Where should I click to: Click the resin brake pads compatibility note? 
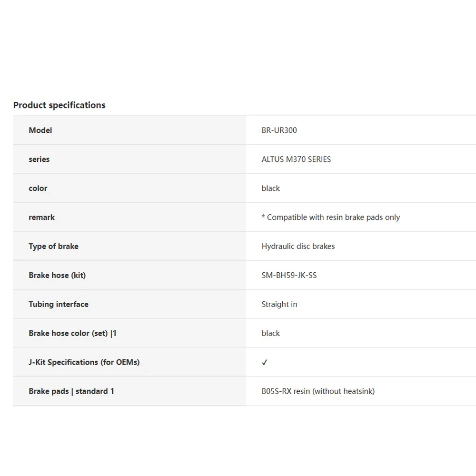tap(331, 218)
